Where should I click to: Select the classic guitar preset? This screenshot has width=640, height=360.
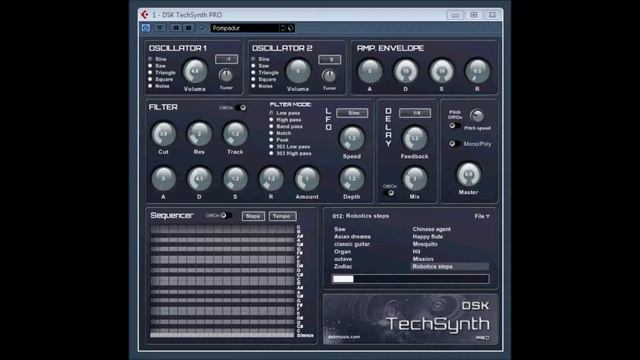click(352, 244)
